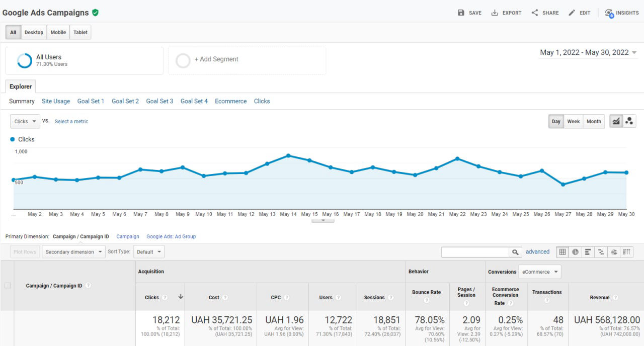
Task: Choose Google Ads: Ad Group dimension
Action: click(x=171, y=236)
